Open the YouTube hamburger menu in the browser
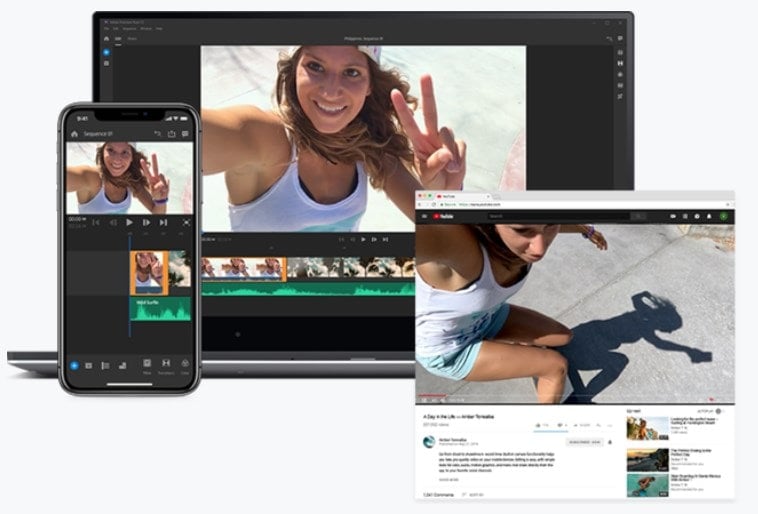 click(424, 217)
